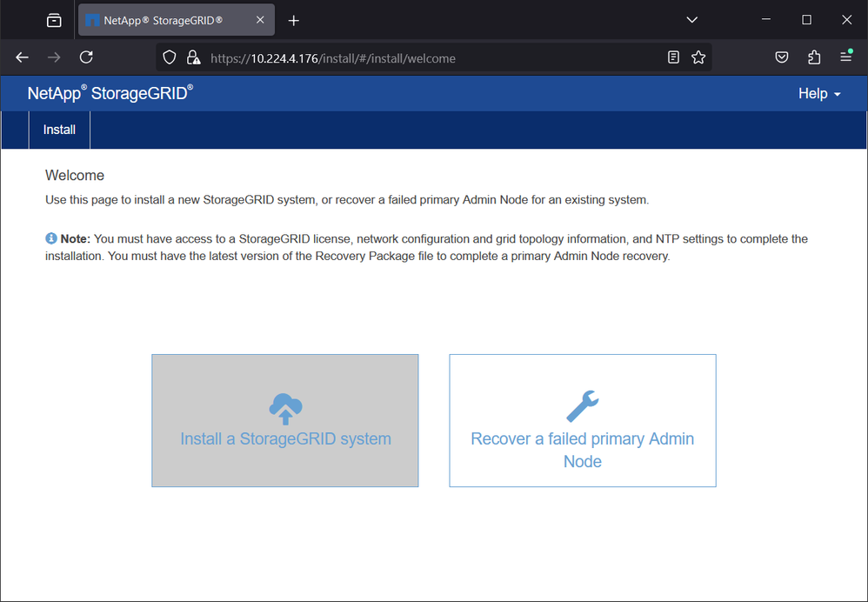Select the Install navigation tab
868x602 pixels.
59,130
